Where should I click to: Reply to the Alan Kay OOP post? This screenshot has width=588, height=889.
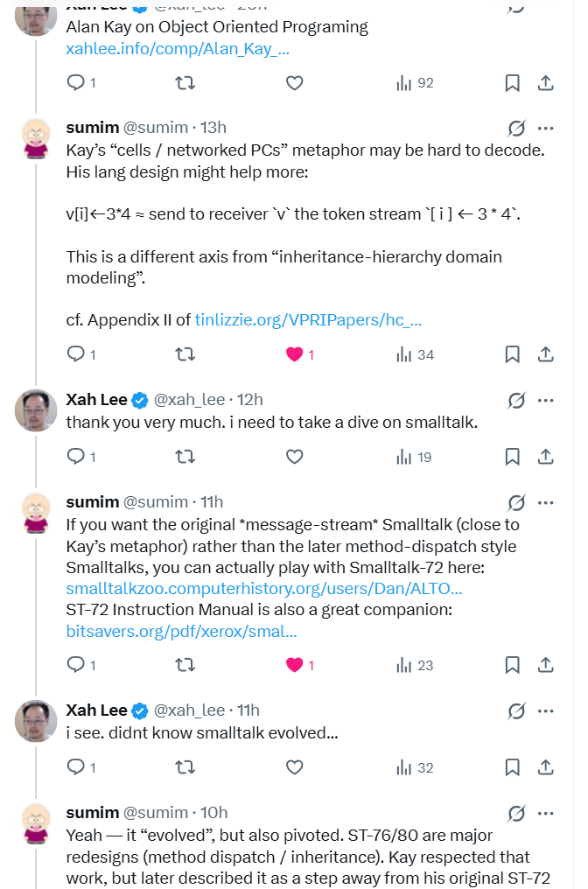tap(77, 83)
